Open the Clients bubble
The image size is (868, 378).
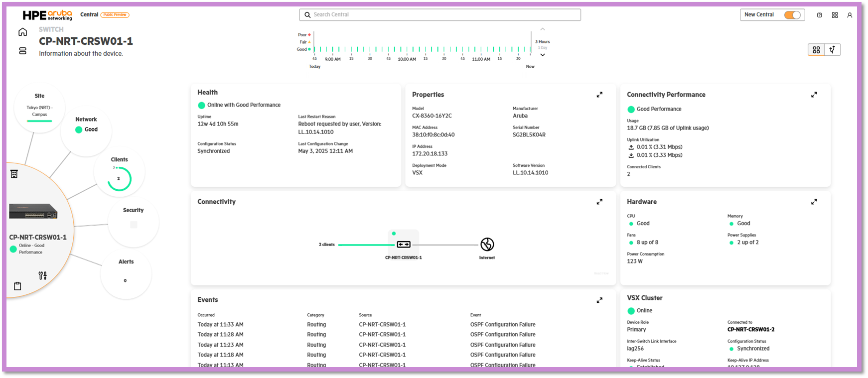pyautogui.click(x=120, y=173)
